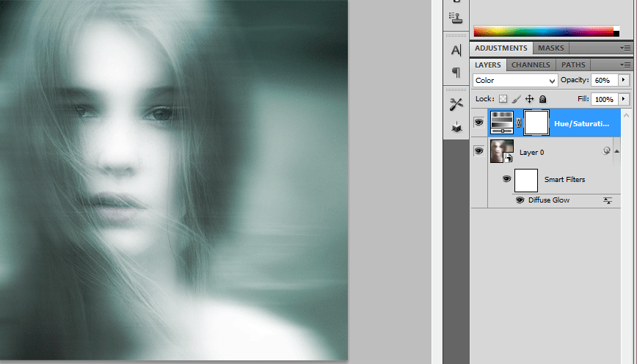Click the Smart Filters label

pos(564,179)
